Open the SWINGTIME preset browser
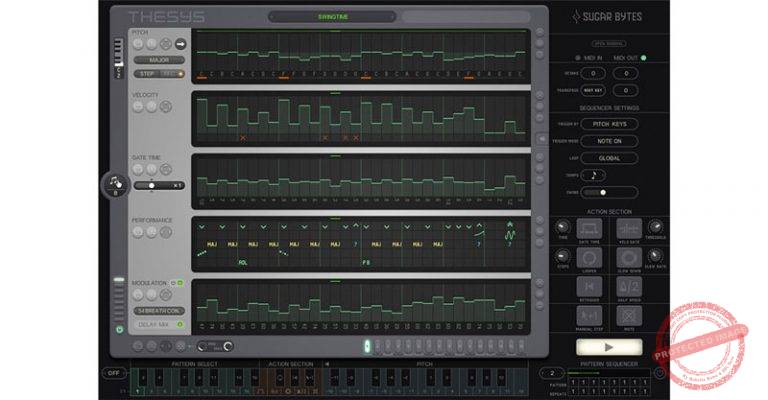 point(333,17)
